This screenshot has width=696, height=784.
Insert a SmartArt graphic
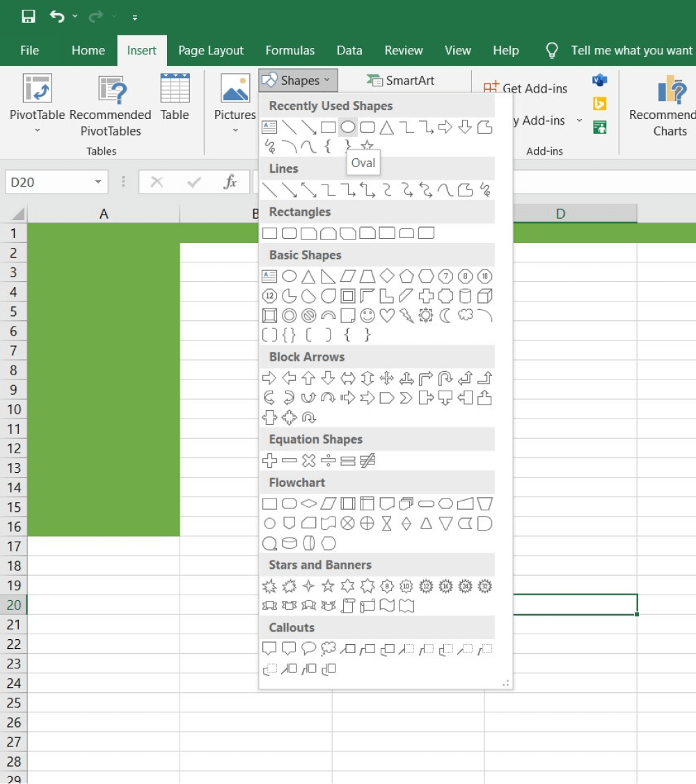click(x=400, y=80)
